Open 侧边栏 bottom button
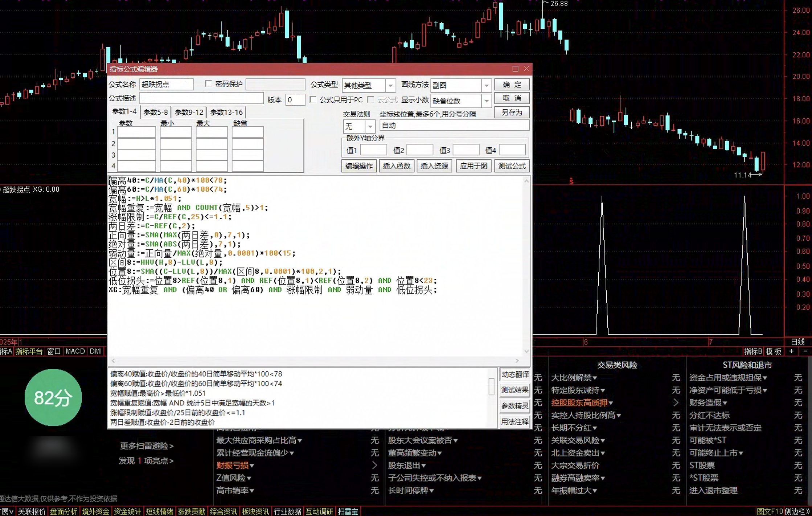 (x=797, y=512)
